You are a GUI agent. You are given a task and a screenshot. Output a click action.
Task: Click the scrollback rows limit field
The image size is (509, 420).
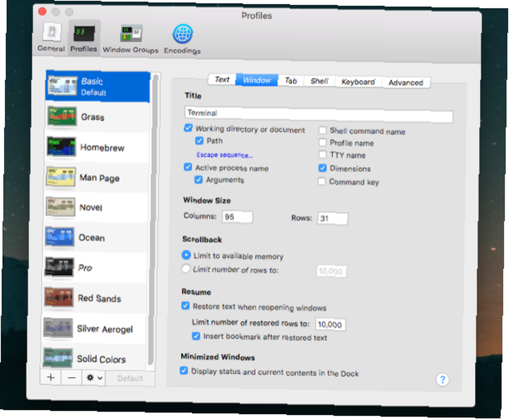[331, 271]
